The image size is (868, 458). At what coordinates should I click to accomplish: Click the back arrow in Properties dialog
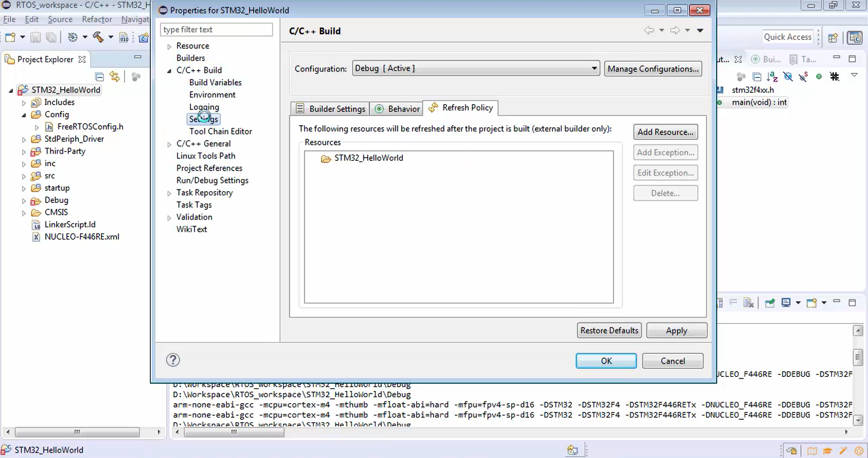(x=649, y=30)
